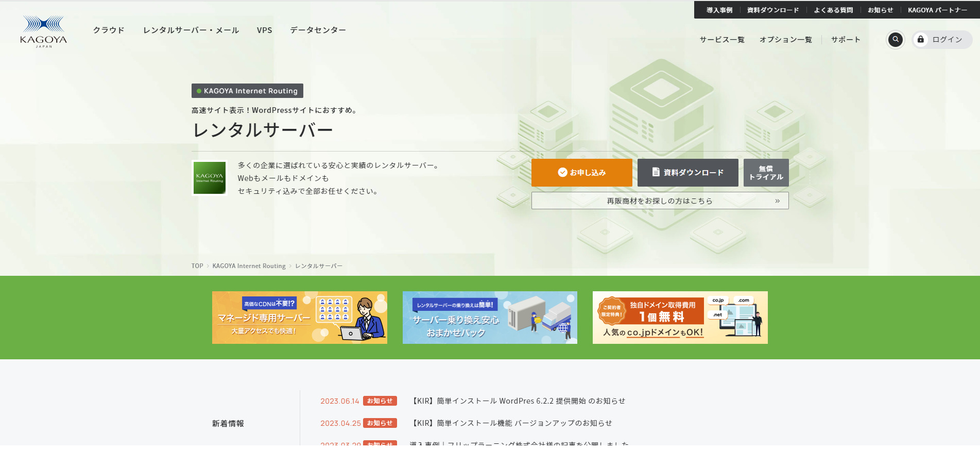The image size is (980, 449).
Task: Click date text 2023.04.25
Action: (340, 423)
